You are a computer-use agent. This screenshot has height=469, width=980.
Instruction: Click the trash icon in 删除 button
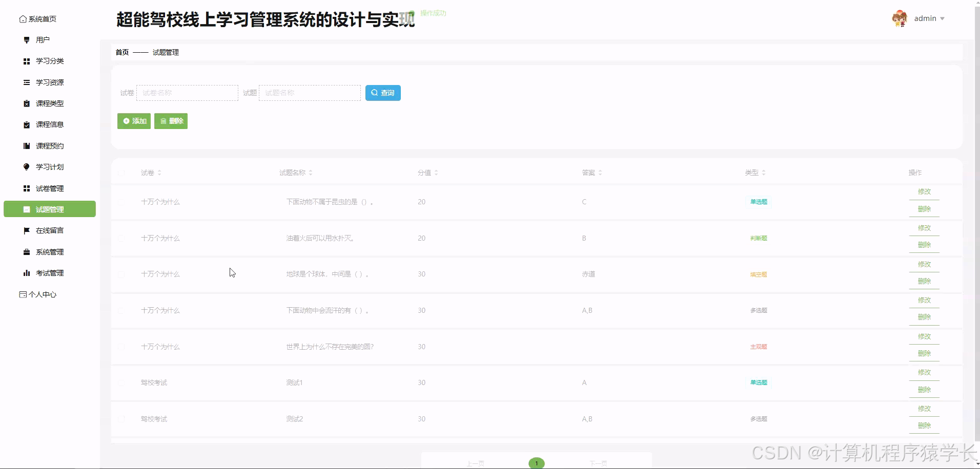[x=164, y=121]
